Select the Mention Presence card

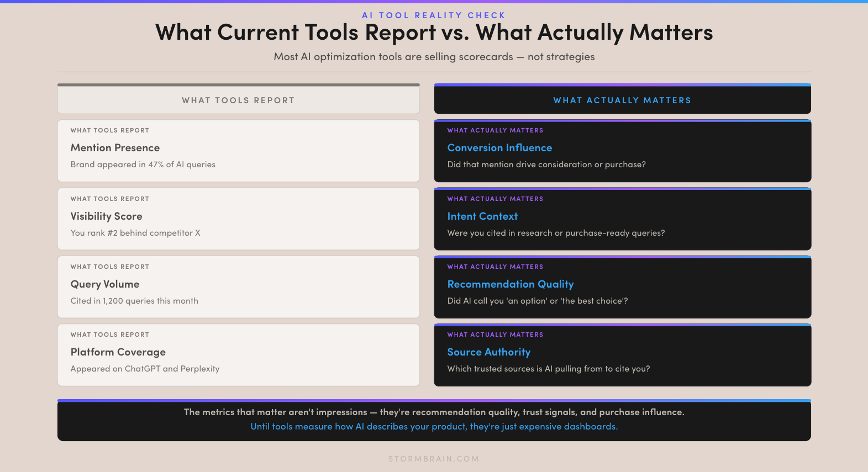pos(238,151)
